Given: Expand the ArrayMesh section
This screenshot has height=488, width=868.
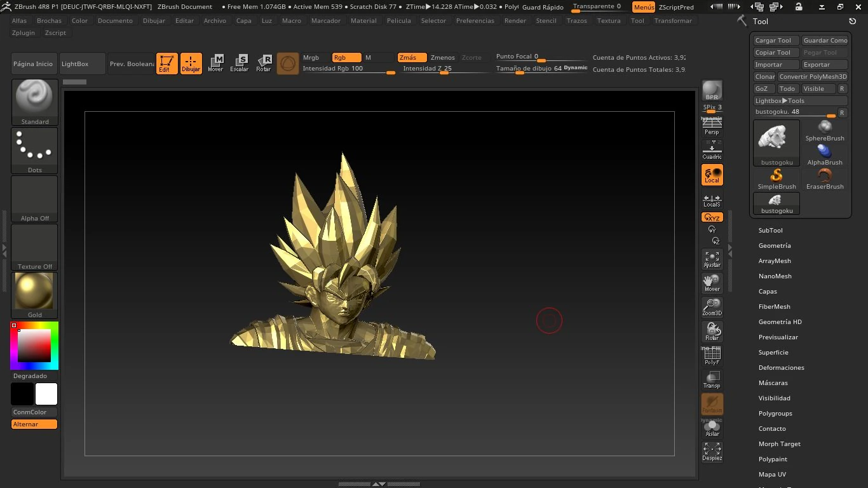Looking at the screenshot, I should [x=775, y=261].
